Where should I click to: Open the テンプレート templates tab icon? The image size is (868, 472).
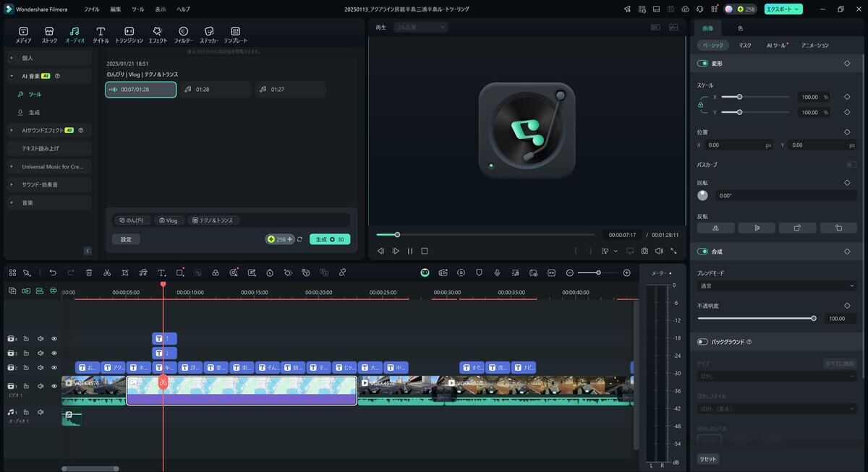pos(235,31)
